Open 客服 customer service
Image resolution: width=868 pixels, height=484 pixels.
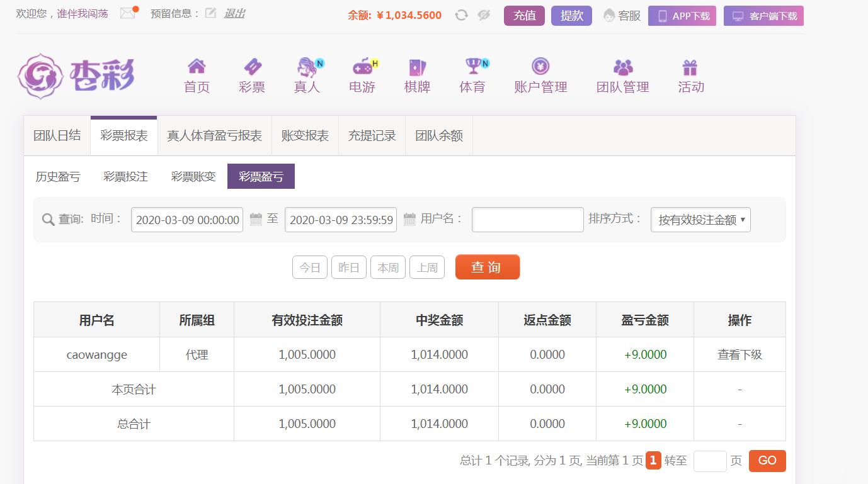[x=622, y=16]
